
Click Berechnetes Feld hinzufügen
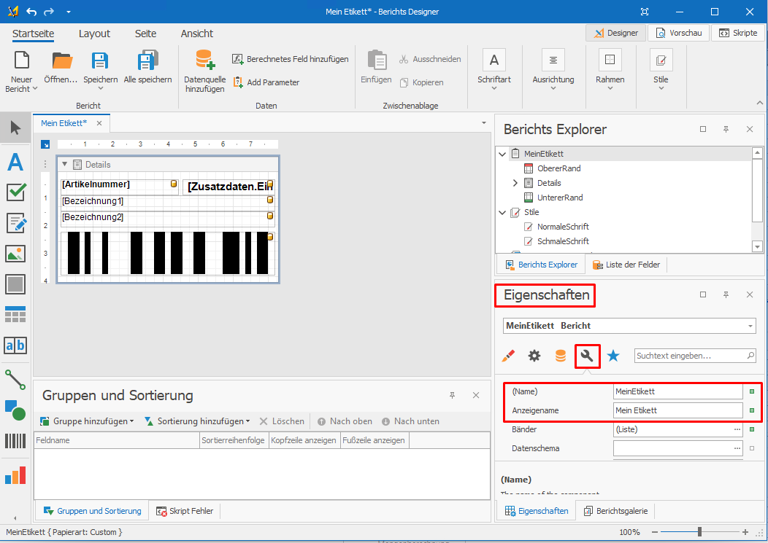(x=290, y=59)
